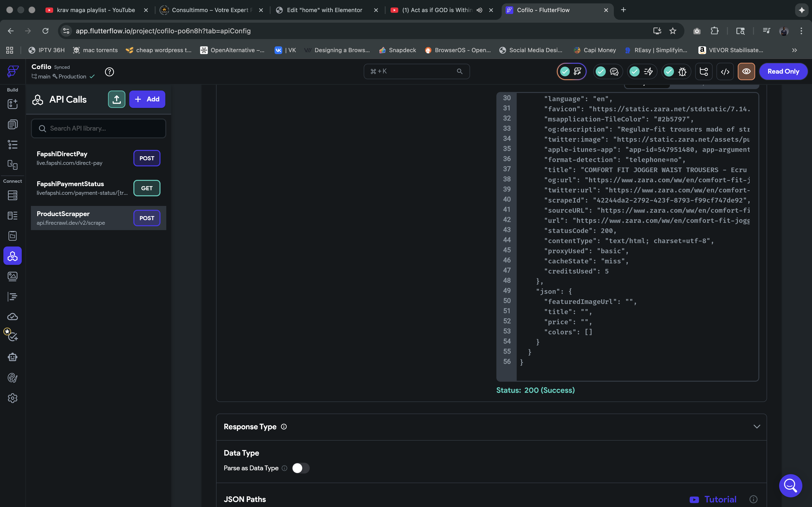Viewport: 812px width, 507px height.
Task: Open Theme Settings palette icon
Action: pyautogui.click(x=12, y=378)
